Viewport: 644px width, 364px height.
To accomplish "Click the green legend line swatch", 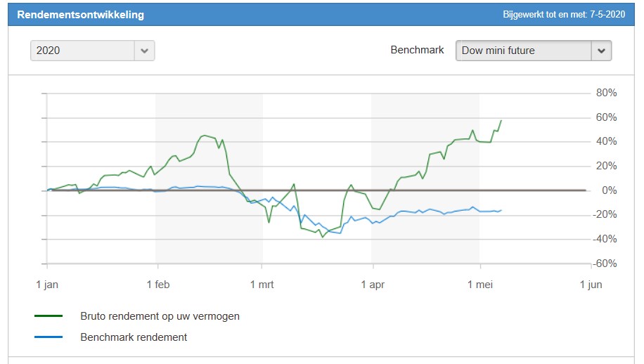I will [x=49, y=316].
